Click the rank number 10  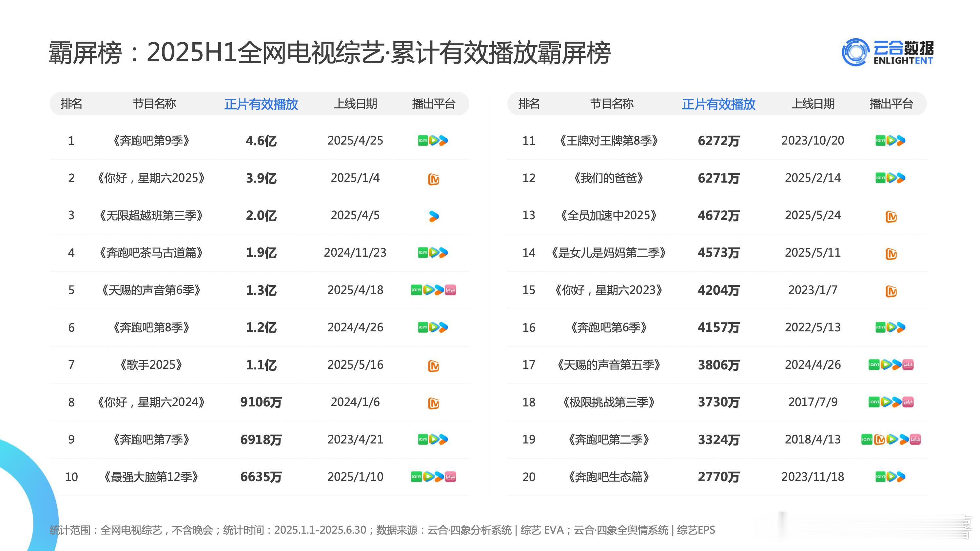pos(71,477)
